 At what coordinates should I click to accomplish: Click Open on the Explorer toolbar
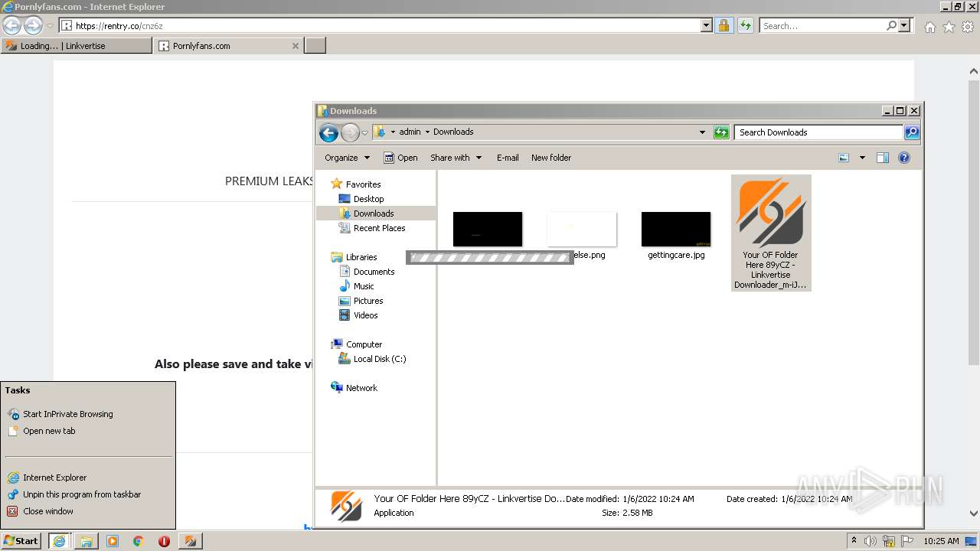click(x=400, y=158)
